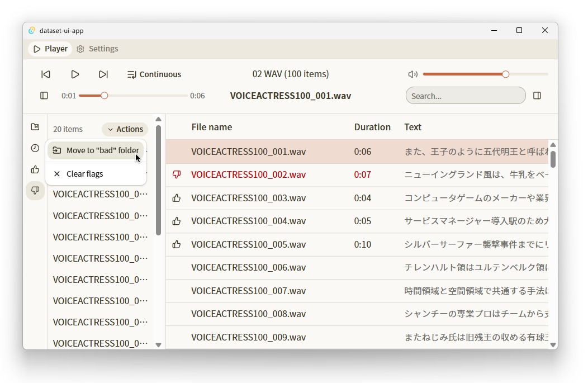The height and width of the screenshot is (383, 588).
Task: Show thumbs-down flagged items in sidebar
Action: (x=35, y=191)
